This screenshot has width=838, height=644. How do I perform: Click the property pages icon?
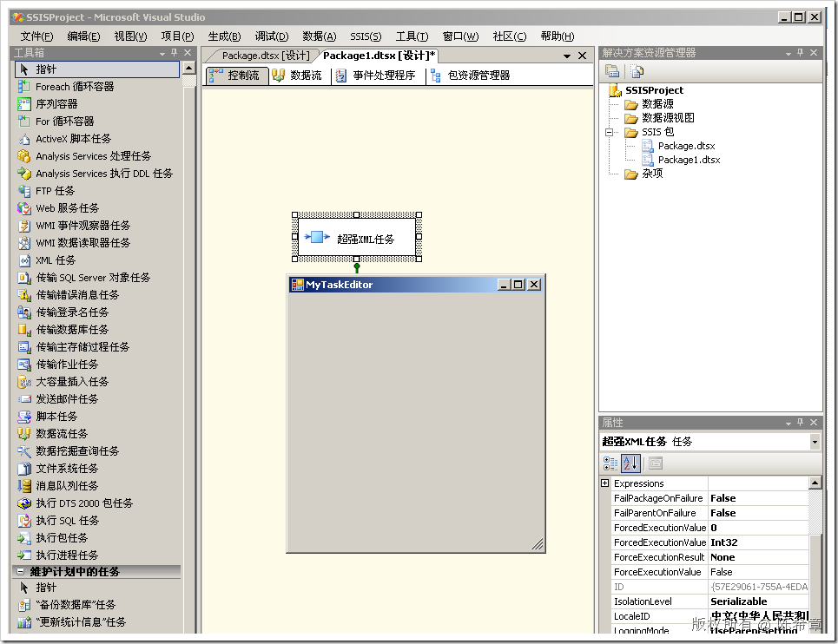656,463
